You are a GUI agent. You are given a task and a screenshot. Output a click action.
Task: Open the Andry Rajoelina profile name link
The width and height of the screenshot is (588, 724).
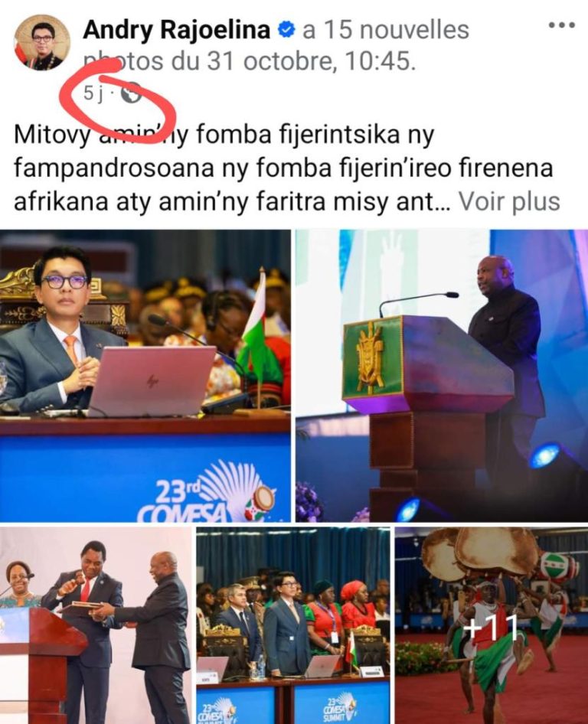click(177, 31)
